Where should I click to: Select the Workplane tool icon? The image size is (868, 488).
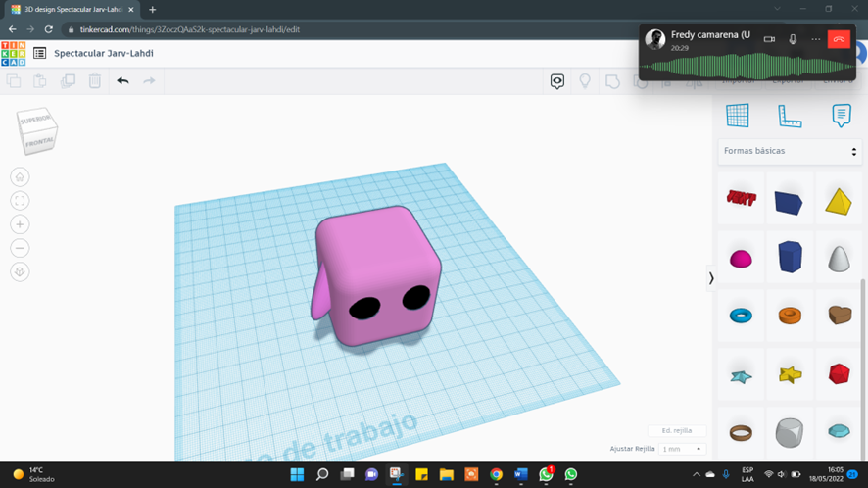coord(738,116)
